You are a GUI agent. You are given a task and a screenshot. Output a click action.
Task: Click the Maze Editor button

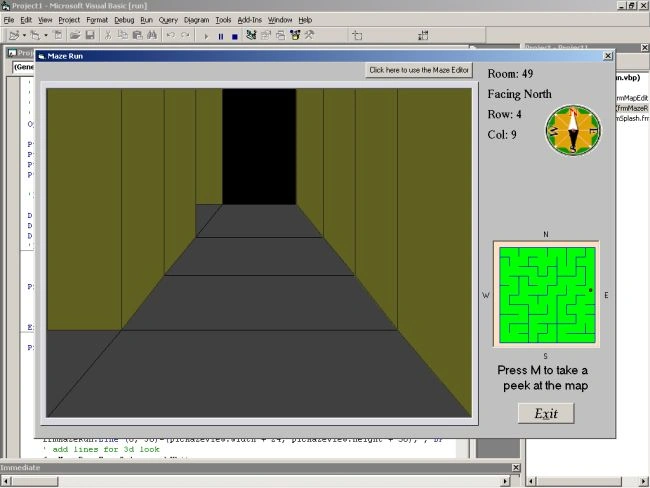pyautogui.click(x=419, y=70)
